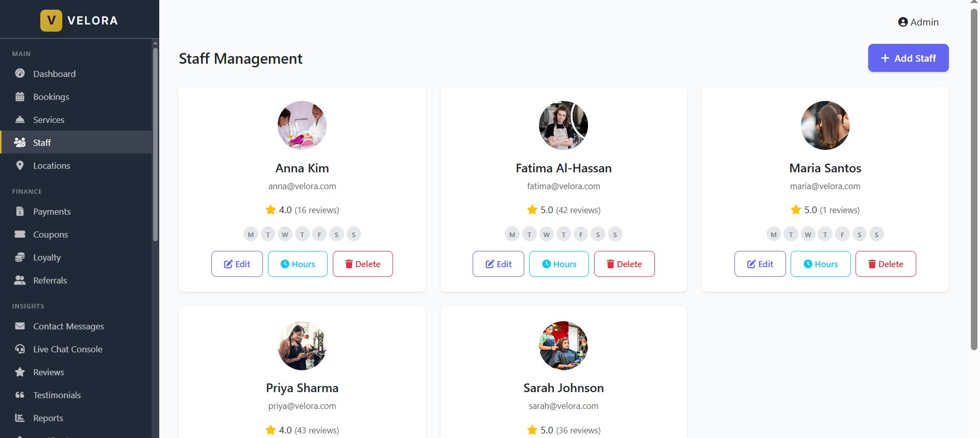The image size is (980, 438).
Task: Toggle Friday day badge for Fatima Al-Hassan
Action: point(581,235)
